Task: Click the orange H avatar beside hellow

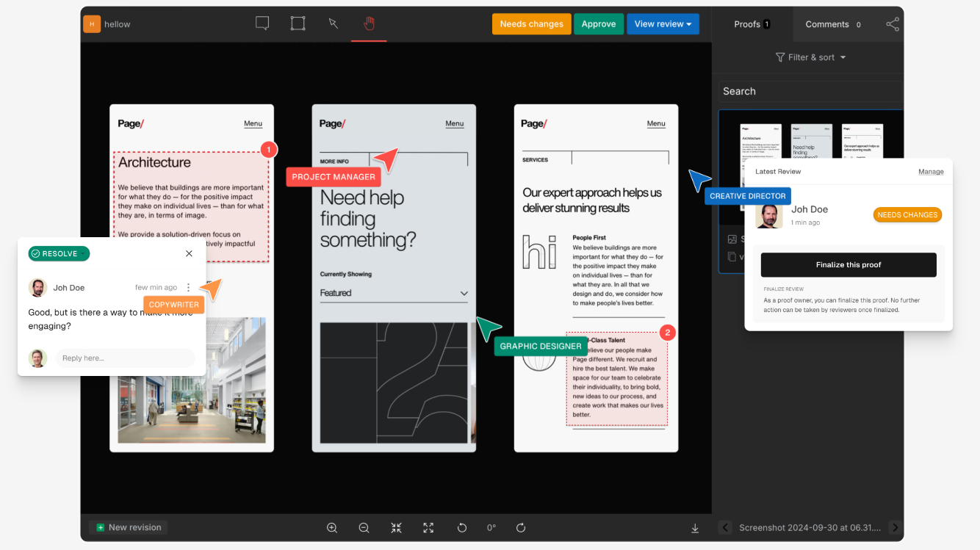Action: tap(92, 24)
